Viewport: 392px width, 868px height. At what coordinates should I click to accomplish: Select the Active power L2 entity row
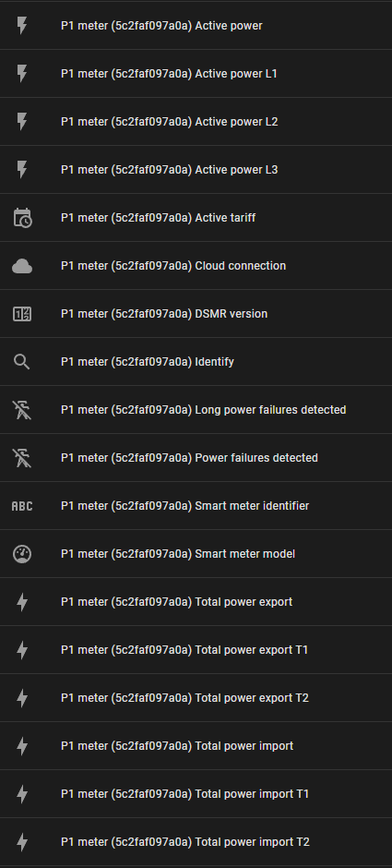pos(196,122)
